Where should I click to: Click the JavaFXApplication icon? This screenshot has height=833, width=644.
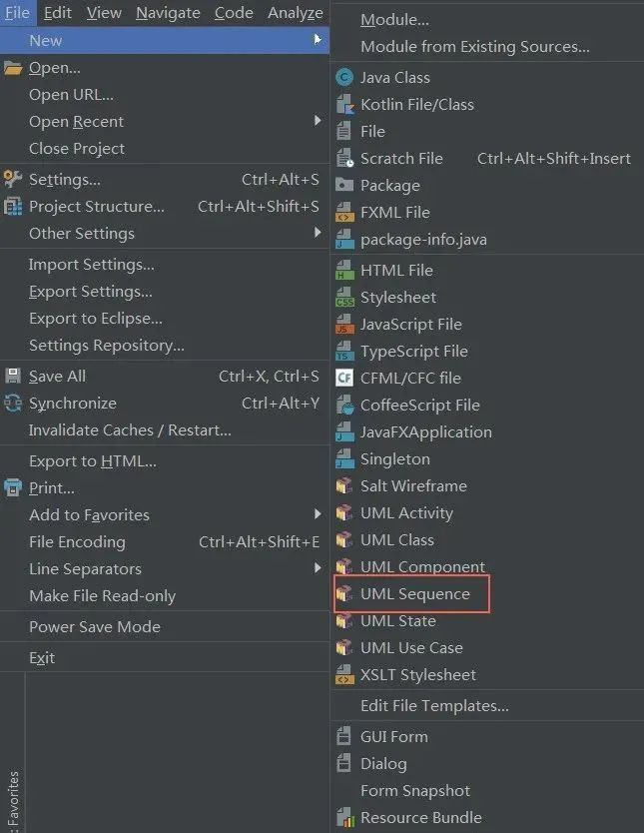(344, 431)
